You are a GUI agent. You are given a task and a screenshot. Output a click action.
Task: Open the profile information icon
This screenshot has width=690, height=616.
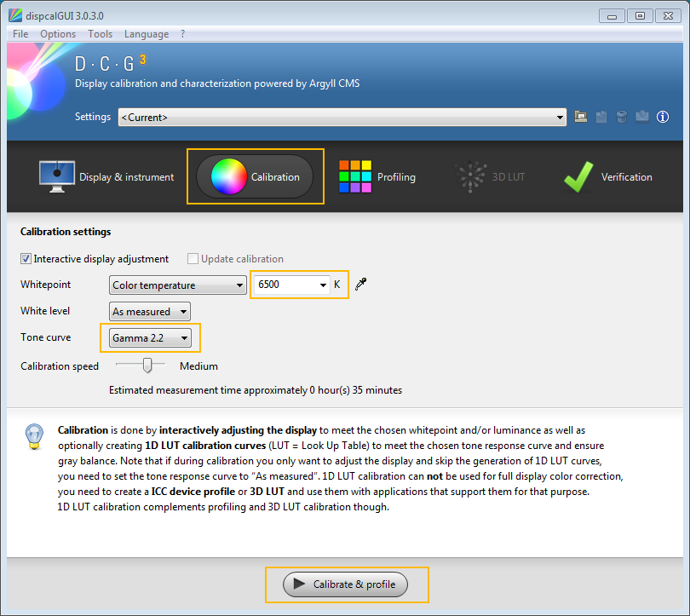663,117
